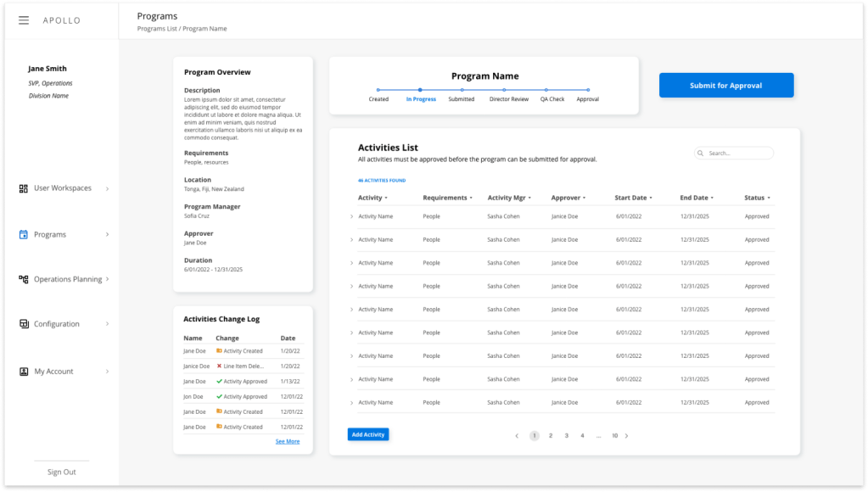Screen dimensions: 868x492
Task: Go to page 2 of activities
Action: (x=551, y=436)
